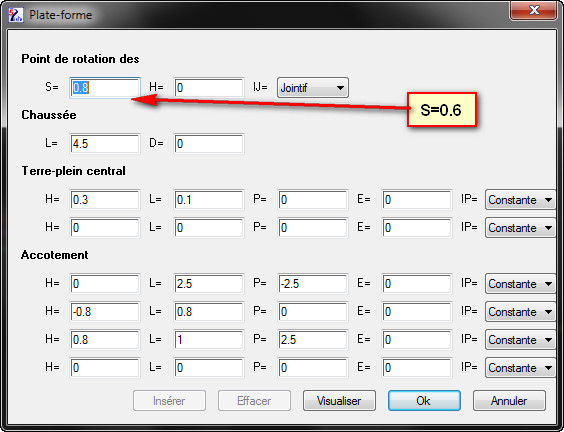Open the IJ Jointif dropdown
This screenshot has height=432, width=564.
coord(313,88)
